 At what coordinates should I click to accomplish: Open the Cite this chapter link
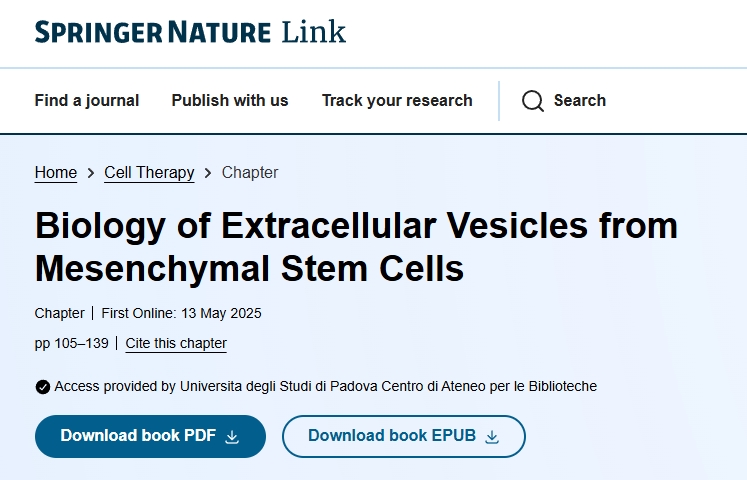coord(176,344)
